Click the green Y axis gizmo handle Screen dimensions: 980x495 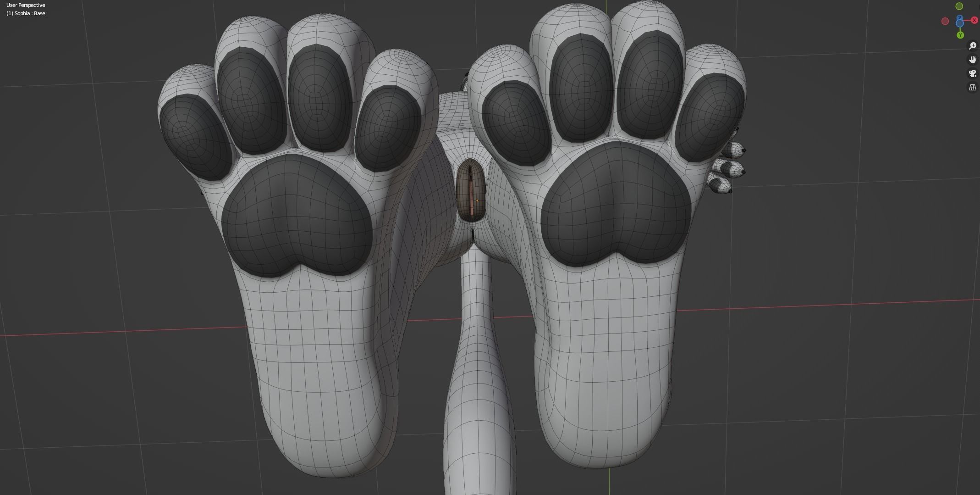coord(960,35)
